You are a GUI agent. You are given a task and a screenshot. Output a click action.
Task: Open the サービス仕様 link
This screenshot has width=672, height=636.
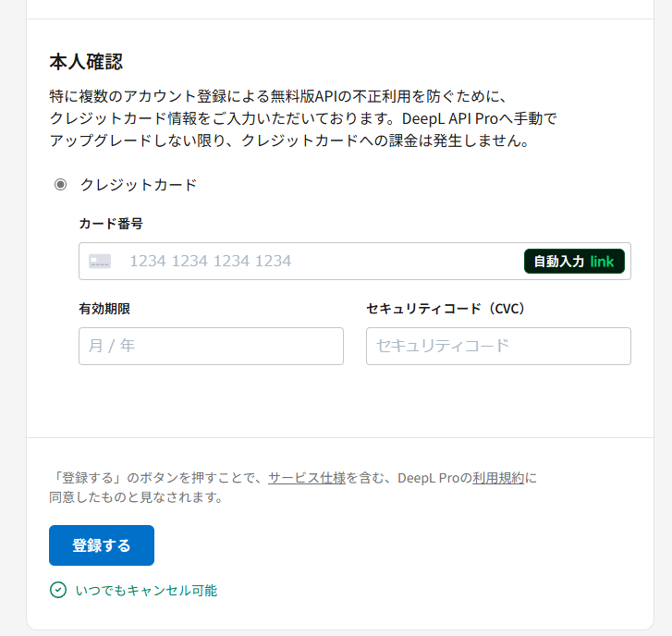point(307,478)
